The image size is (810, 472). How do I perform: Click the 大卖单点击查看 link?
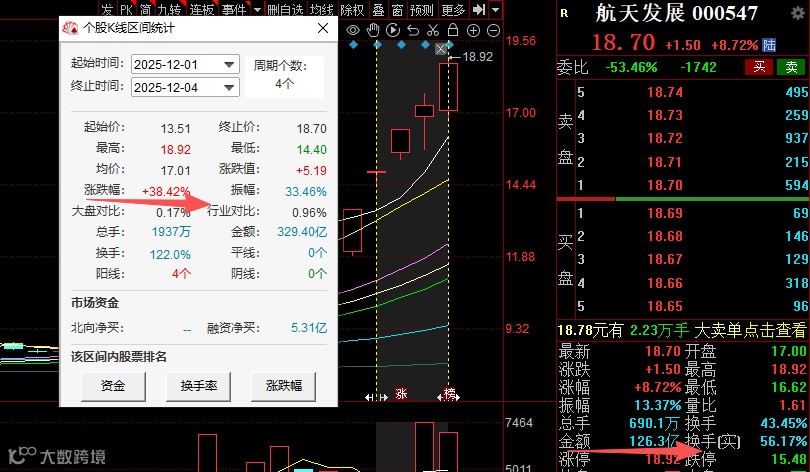tap(750, 330)
